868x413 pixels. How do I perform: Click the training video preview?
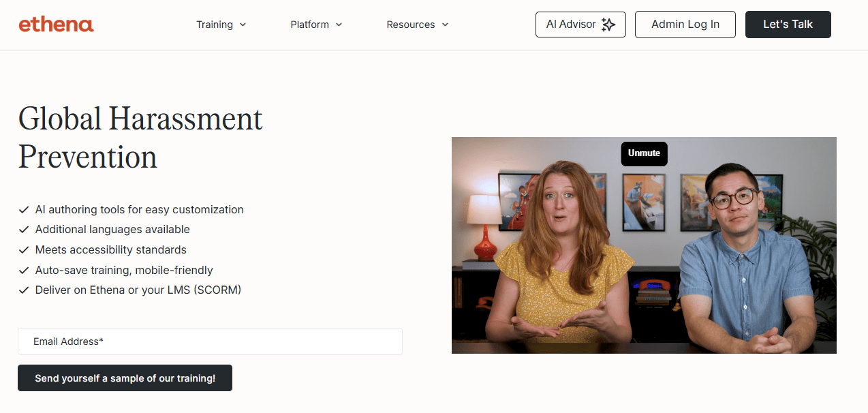[x=644, y=245]
